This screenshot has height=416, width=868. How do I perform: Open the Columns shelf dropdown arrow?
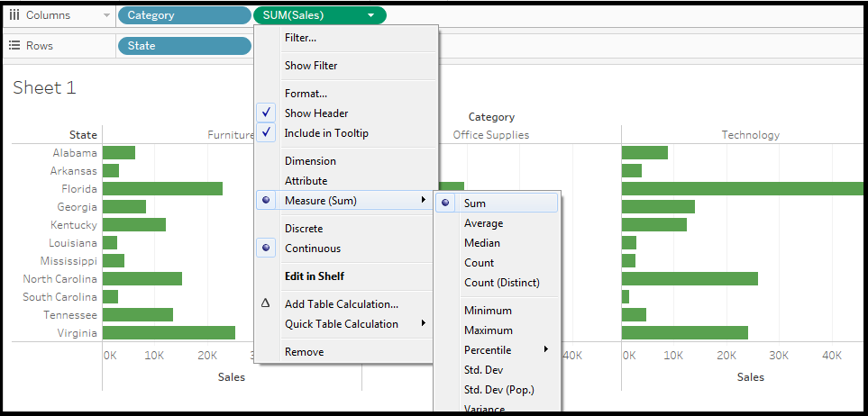[108, 15]
